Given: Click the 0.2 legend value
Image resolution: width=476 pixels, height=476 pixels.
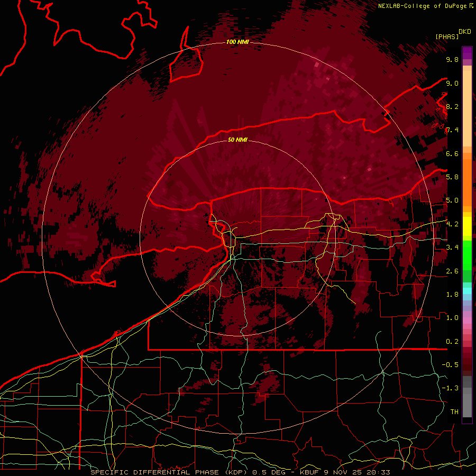Looking at the screenshot, I should 452,342.
